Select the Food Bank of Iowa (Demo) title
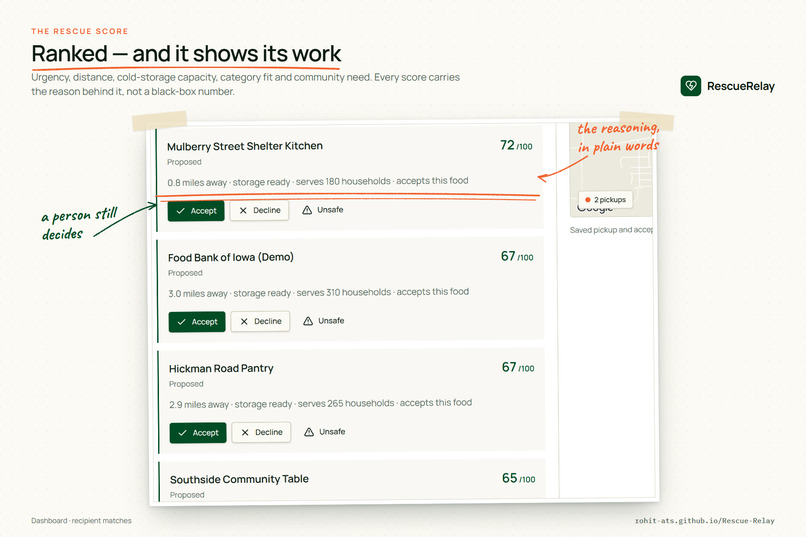The height and width of the screenshot is (537, 806). click(x=231, y=257)
